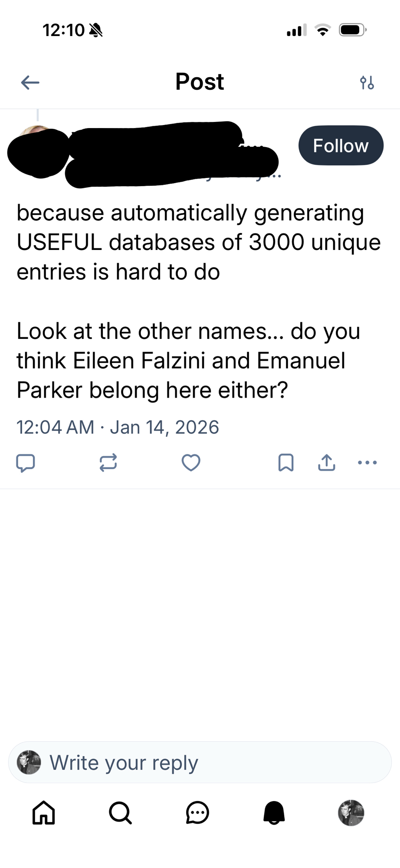Tap the reply speech bubble icon
This screenshot has width=400, height=868.
26,463
